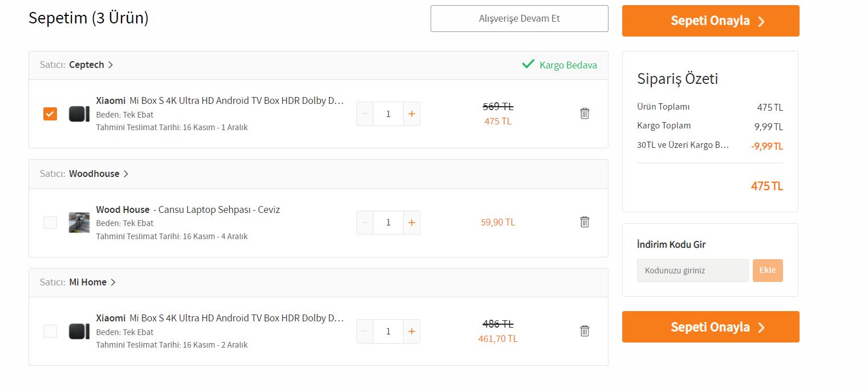Click the 461,70 TL discounted price
Screen dimensions: 868x391
click(x=498, y=338)
